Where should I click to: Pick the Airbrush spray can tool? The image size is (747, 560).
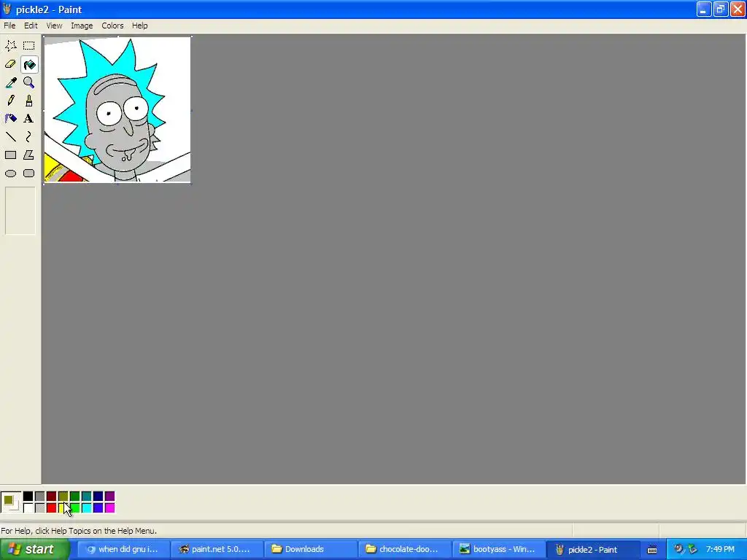point(10,119)
